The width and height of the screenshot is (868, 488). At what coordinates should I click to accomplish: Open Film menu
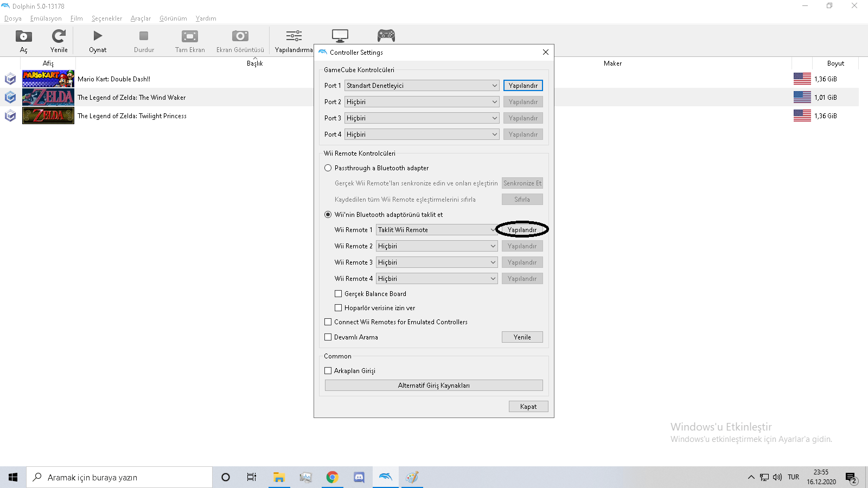pos(76,18)
